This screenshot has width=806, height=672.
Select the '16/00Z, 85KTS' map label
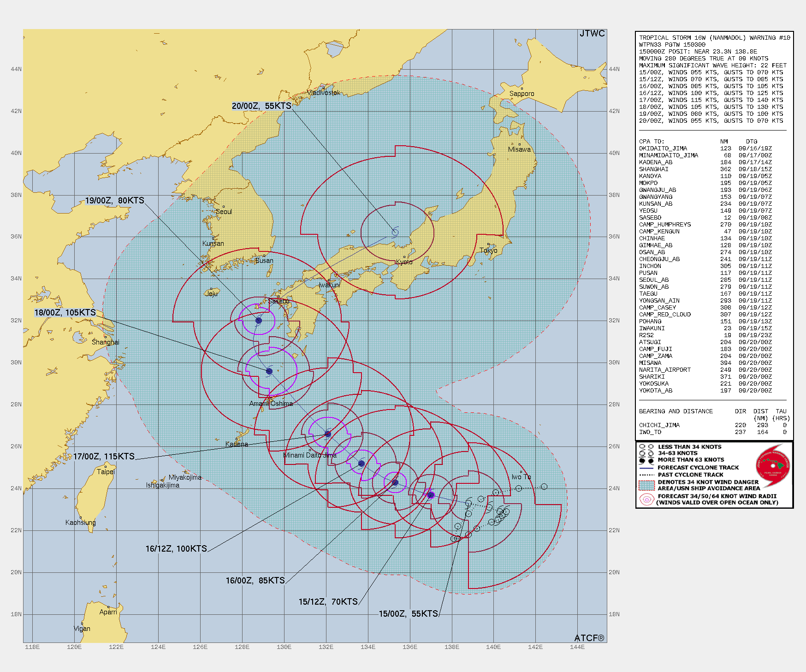pos(255,581)
